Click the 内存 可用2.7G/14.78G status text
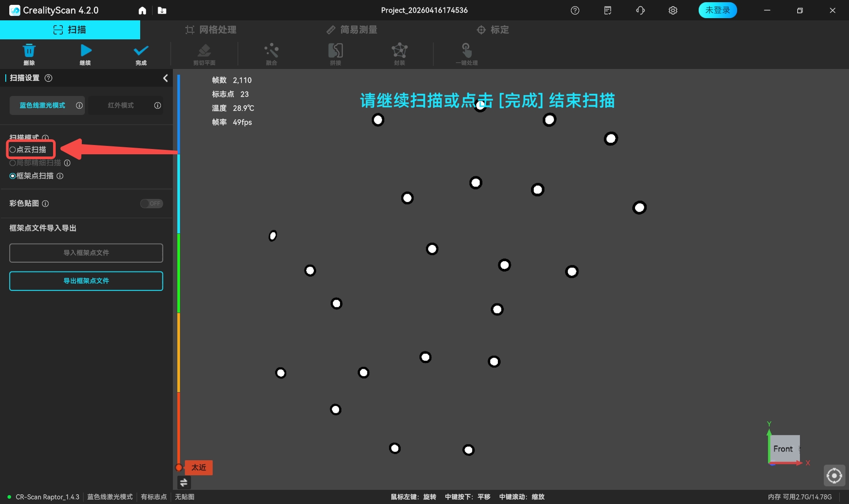 [x=800, y=497]
